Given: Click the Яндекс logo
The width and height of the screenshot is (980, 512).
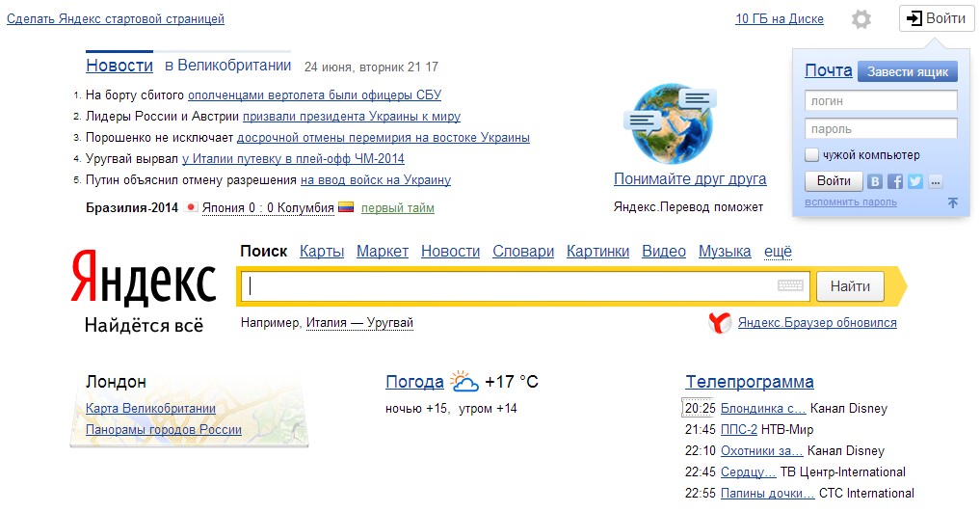Looking at the screenshot, I should [144, 279].
